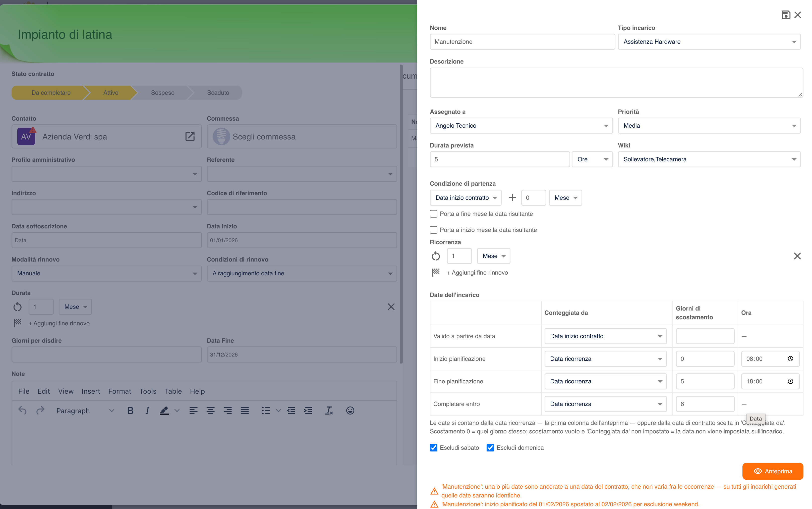This screenshot has height=509, width=812.
Task: Open Modalità rinnovo dropdown set to Manuale
Action: click(107, 273)
